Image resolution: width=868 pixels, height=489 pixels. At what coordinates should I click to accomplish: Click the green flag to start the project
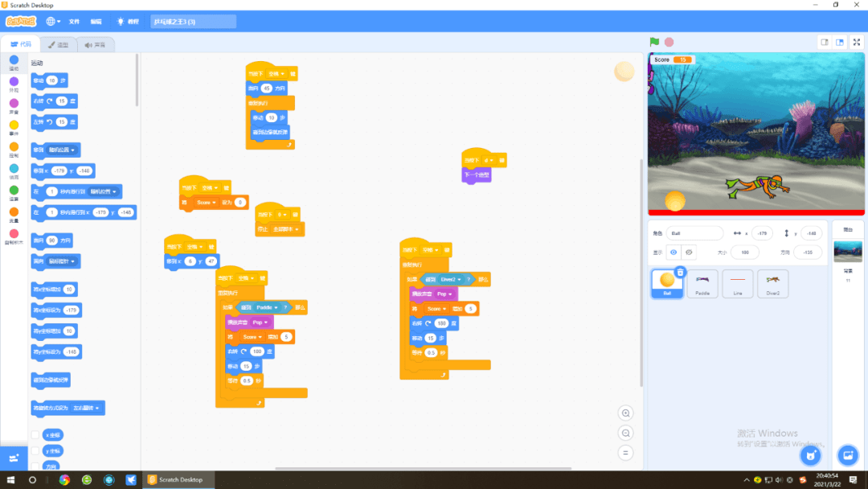point(654,42)
